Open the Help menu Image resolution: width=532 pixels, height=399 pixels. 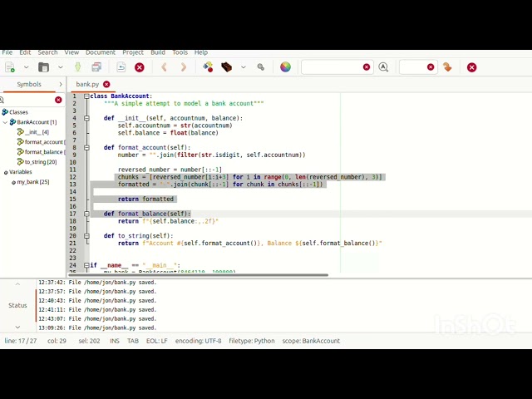click(201, 52)
